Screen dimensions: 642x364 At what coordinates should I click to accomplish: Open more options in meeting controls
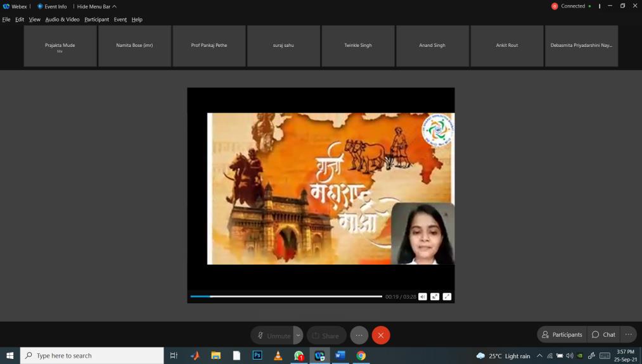(359, 336)
